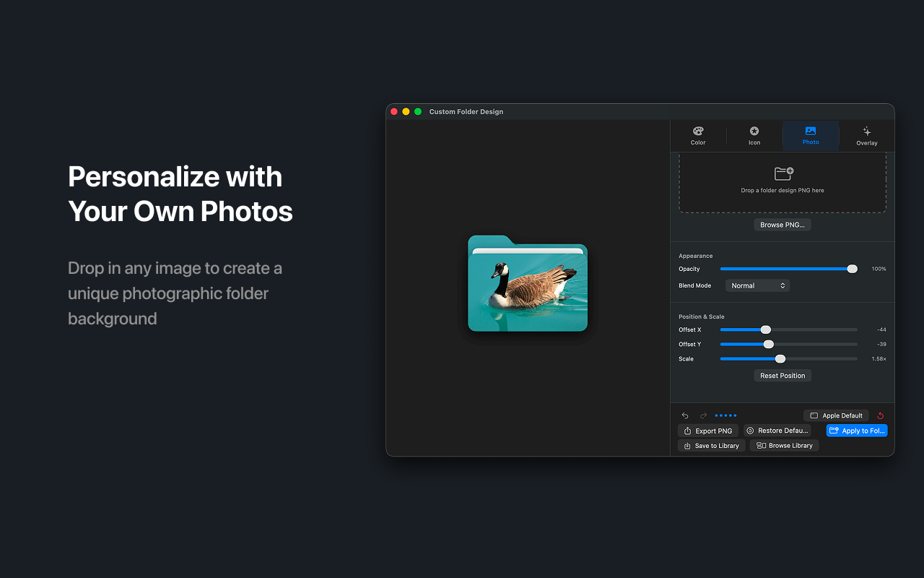Export the design as PNG
The width and height of the screenshot is (924, 578).
[x=708, y=431]
